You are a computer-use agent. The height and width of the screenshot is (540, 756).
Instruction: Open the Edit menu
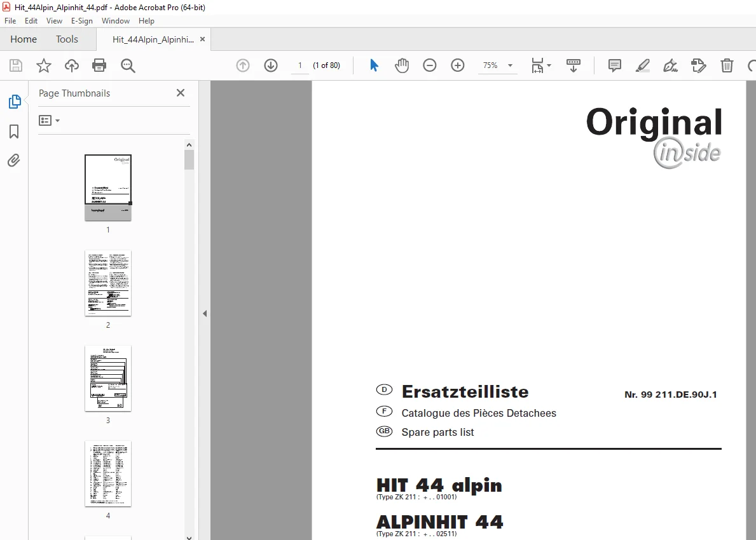pos(31,21)
